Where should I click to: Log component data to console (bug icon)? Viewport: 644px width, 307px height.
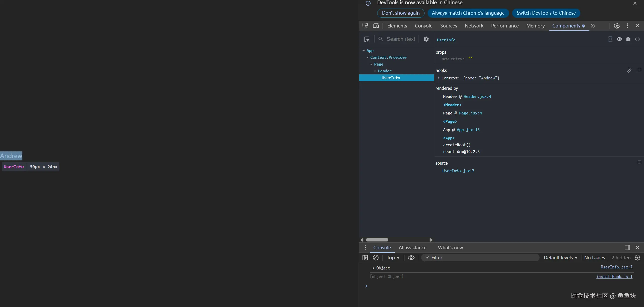628,39
